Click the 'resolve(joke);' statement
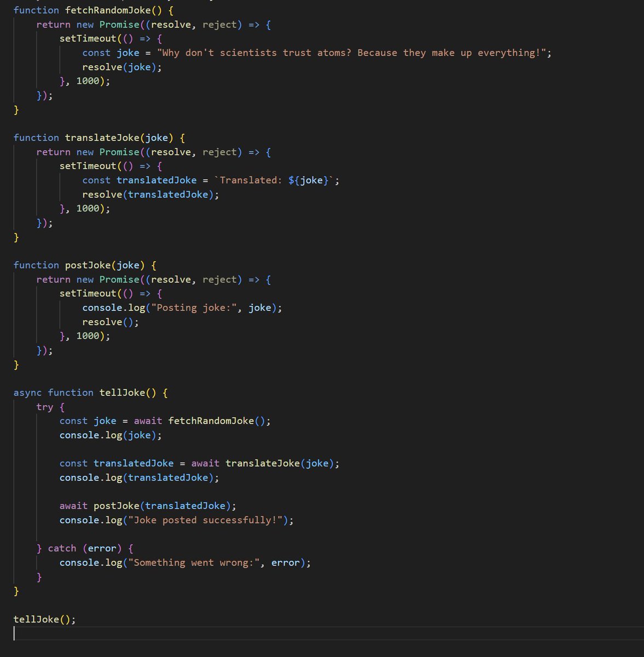The image size is (644, 657). [122, 67]
